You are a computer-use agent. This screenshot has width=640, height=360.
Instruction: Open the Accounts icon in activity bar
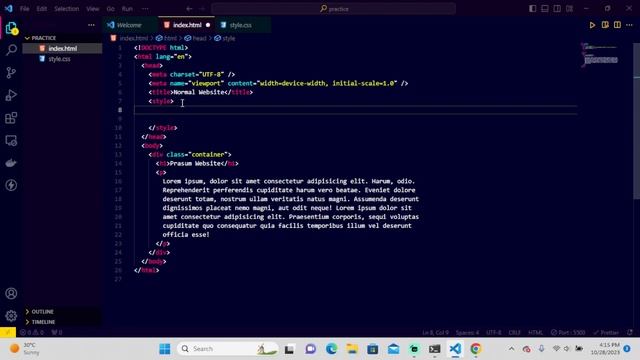11,293
